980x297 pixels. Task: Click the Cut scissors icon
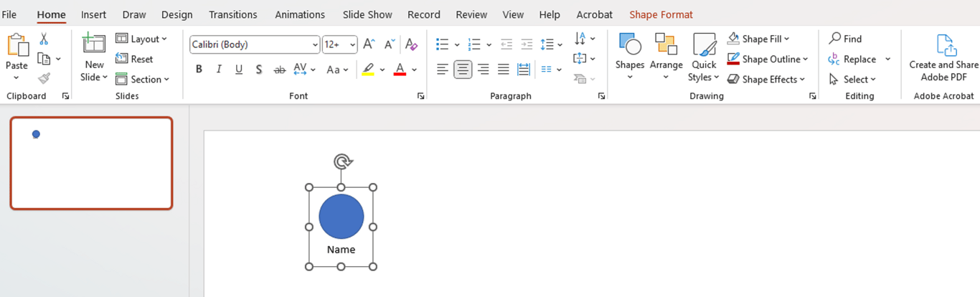pyautogui.click(x=44, y=39)
